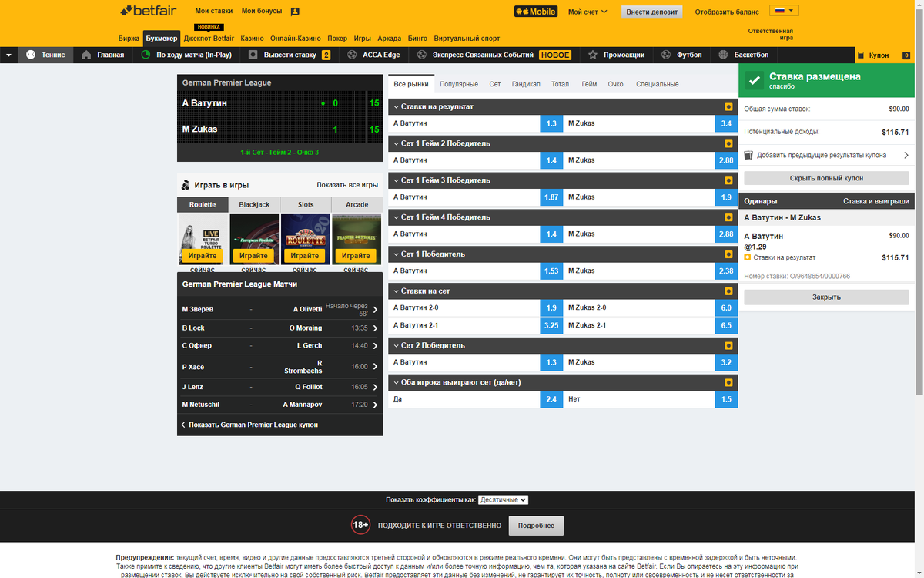
Task: Click the profile icon next to Мои бонусы
Action: 296,12
